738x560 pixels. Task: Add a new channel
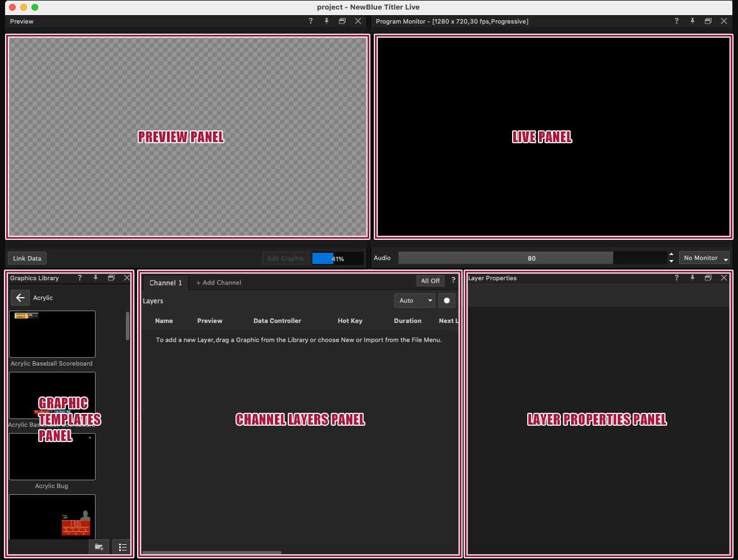[219, 283]
